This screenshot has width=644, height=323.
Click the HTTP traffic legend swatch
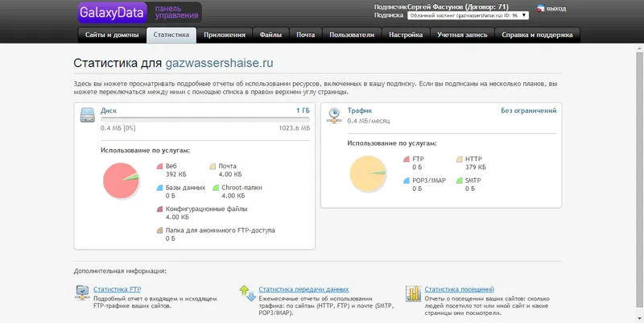click(x=459, y=159)
